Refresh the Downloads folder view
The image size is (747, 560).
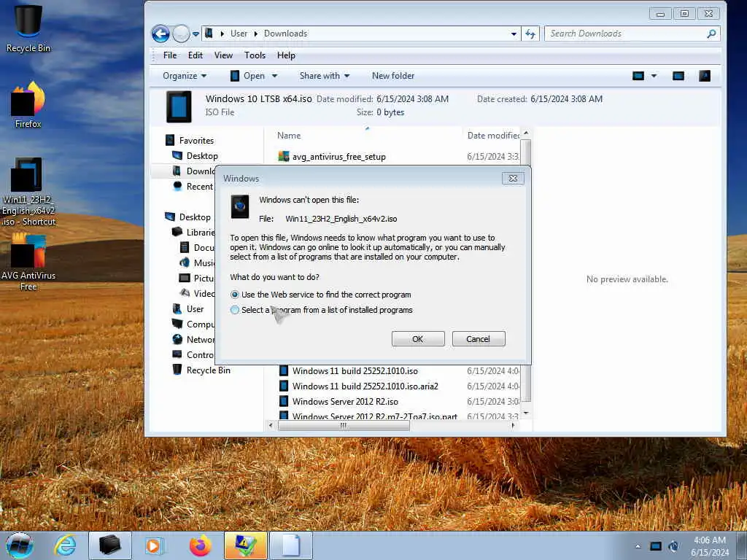(x=530, y=34)
